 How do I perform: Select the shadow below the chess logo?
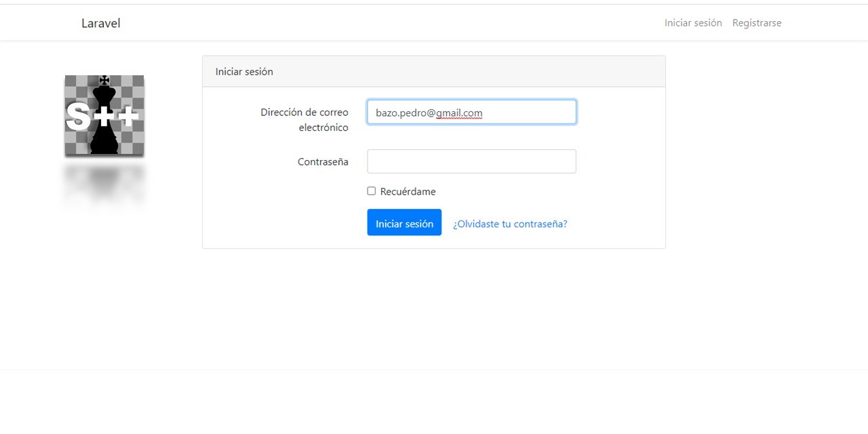click(x=104, y=183)
